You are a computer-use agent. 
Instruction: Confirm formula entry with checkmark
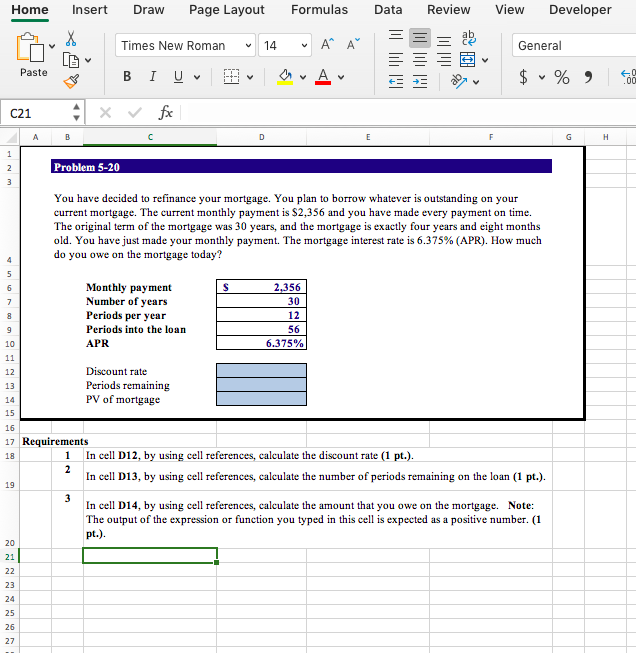135,112
